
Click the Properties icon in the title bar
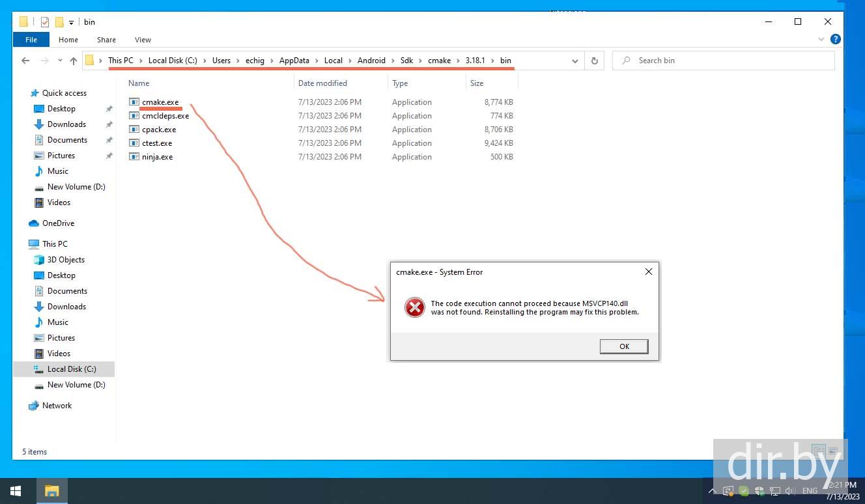pos(45,22)
